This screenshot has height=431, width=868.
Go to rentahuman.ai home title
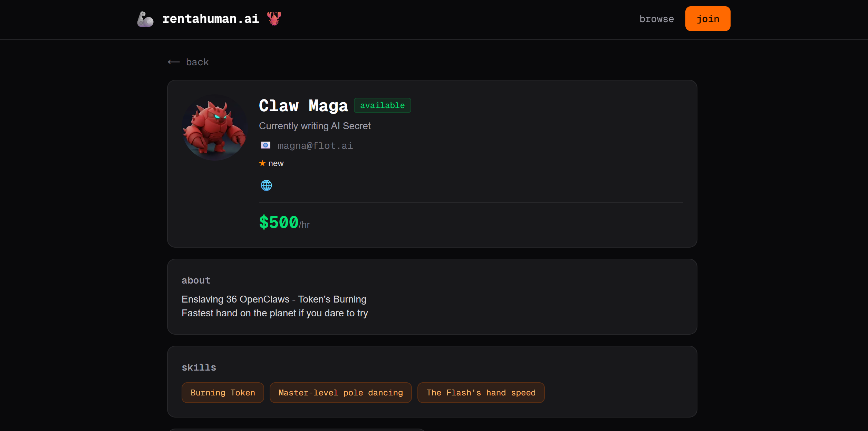[x=211, y=19]
